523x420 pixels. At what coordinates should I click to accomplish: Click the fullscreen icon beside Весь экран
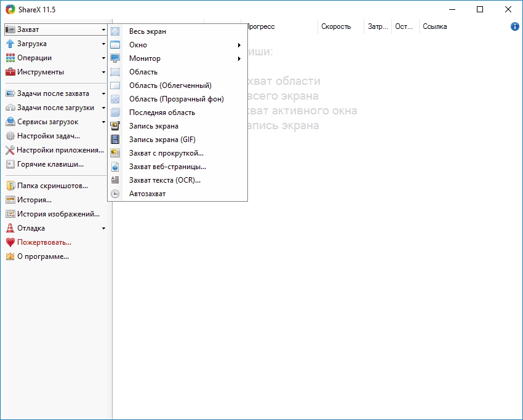coord(115,31)
